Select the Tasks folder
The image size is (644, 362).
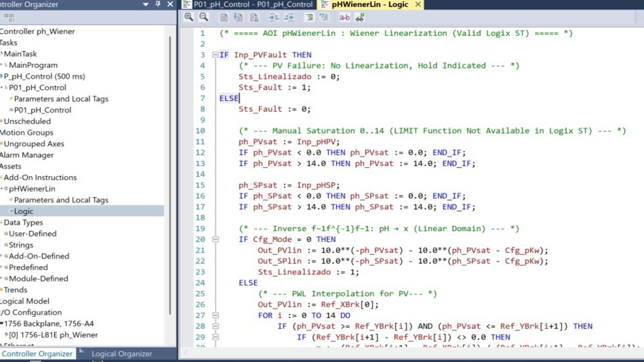pyautogui.click(x=9, y=43)
